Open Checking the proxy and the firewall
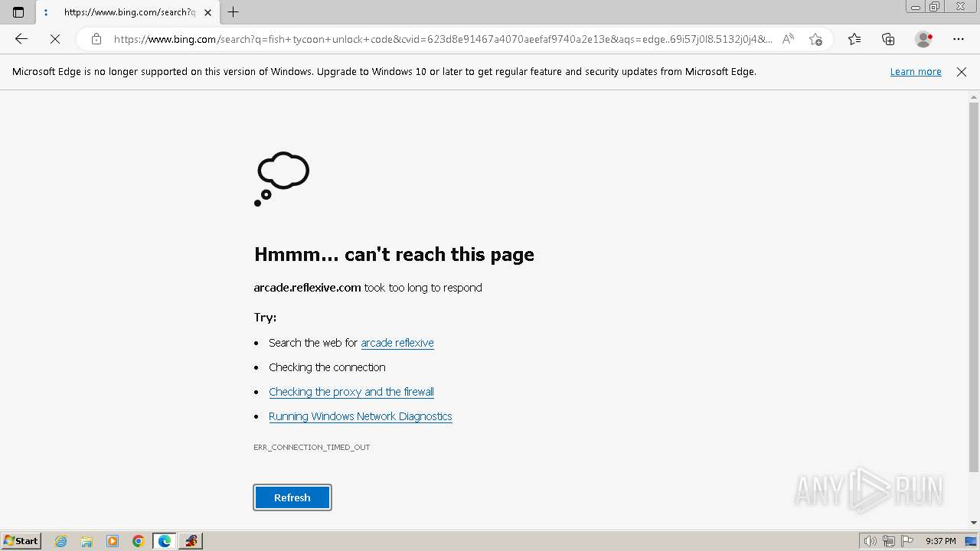The image size is (980, 551). click(x=351, y=392)
